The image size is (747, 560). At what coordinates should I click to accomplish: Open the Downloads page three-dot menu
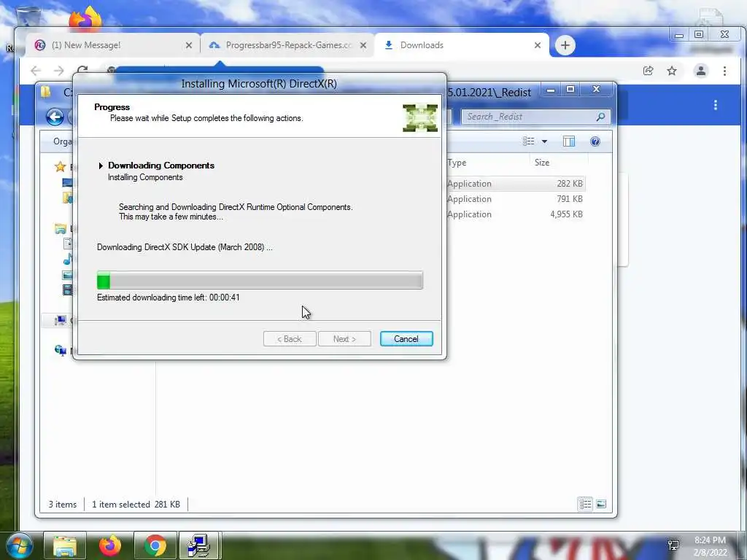tap(715, 105)
